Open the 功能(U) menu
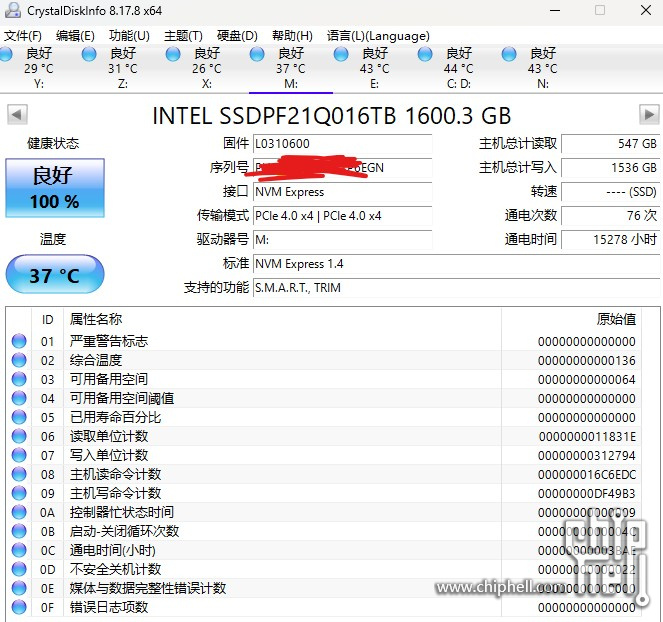This screenshot has width=663, height=622. pos(128,35)
